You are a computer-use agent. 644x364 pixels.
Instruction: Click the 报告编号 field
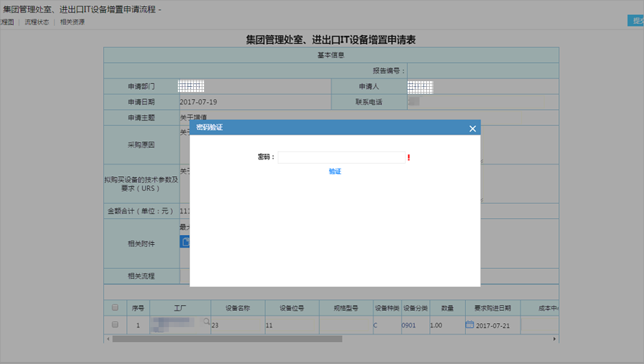(x=483, y=70)
